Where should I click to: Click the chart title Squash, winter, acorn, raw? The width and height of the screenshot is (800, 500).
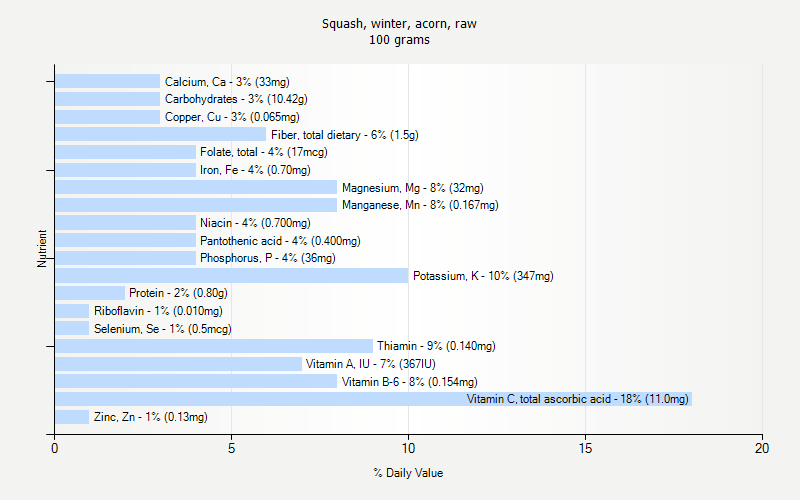[399, 23]
